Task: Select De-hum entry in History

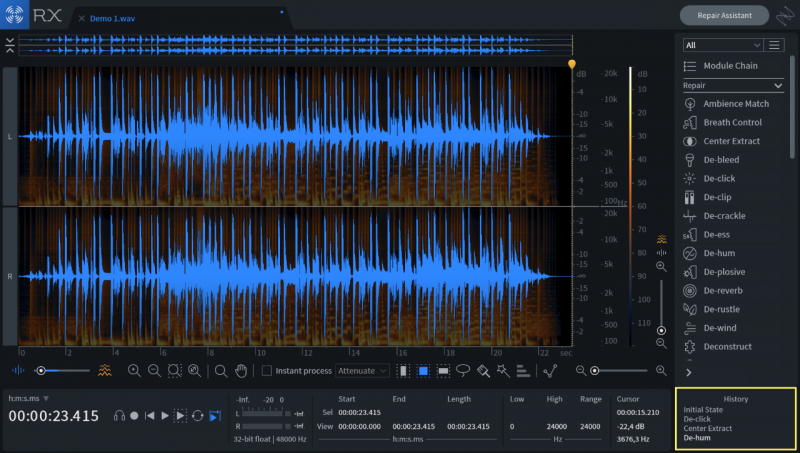Action: [x=697, y=438]
